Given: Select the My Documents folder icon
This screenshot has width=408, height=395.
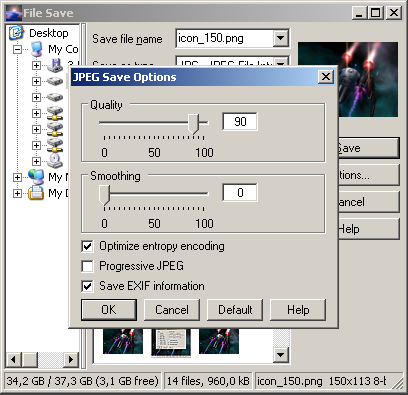Looking at the screenshot, I should (36, 193).
